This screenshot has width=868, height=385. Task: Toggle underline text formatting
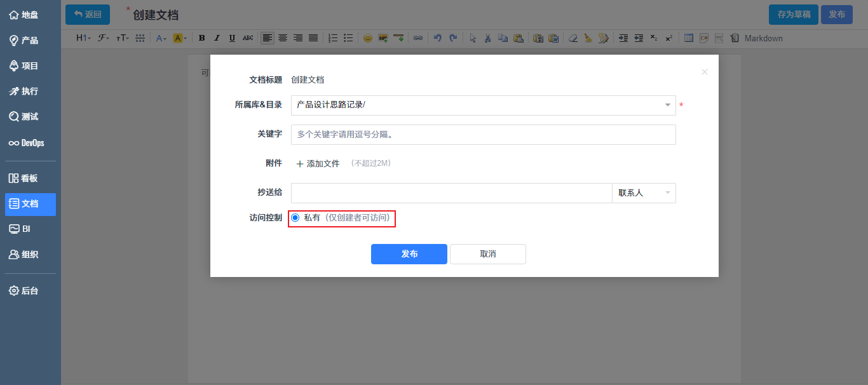pos(232,38)
